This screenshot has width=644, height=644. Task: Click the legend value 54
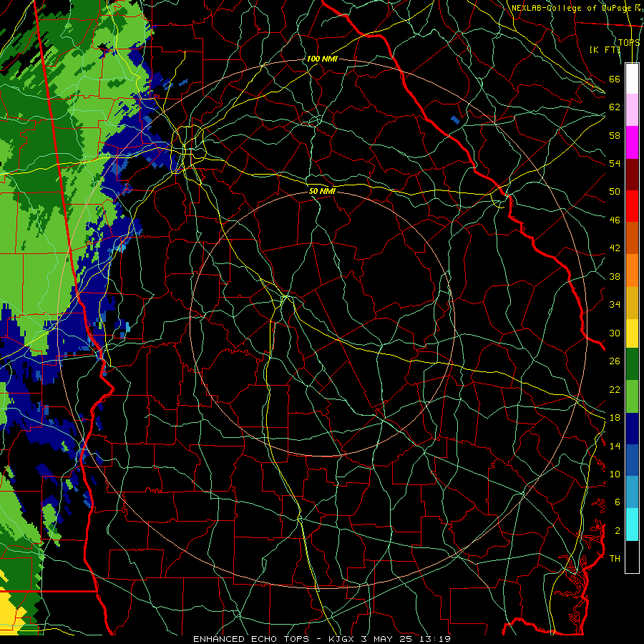(x=615, y=163)
